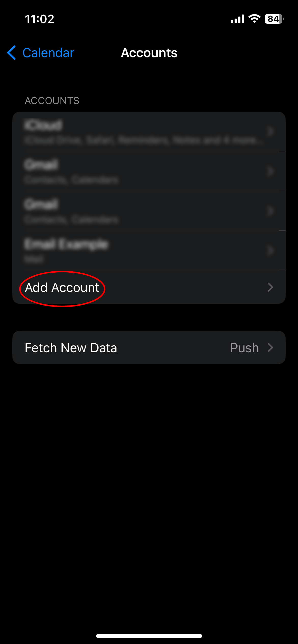Tap the battery indicator showing 84
The image size is (298, 644).
pyautogui.click(x=274, y=19)
